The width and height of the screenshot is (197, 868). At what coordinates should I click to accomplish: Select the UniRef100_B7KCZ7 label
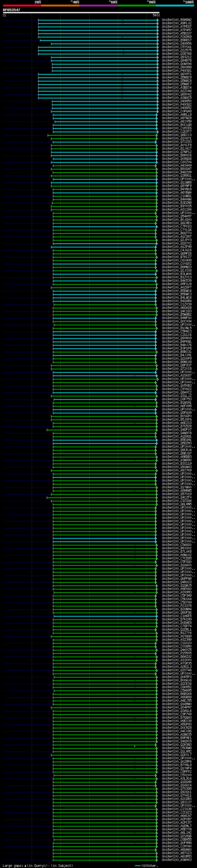[x=176, y=257]
